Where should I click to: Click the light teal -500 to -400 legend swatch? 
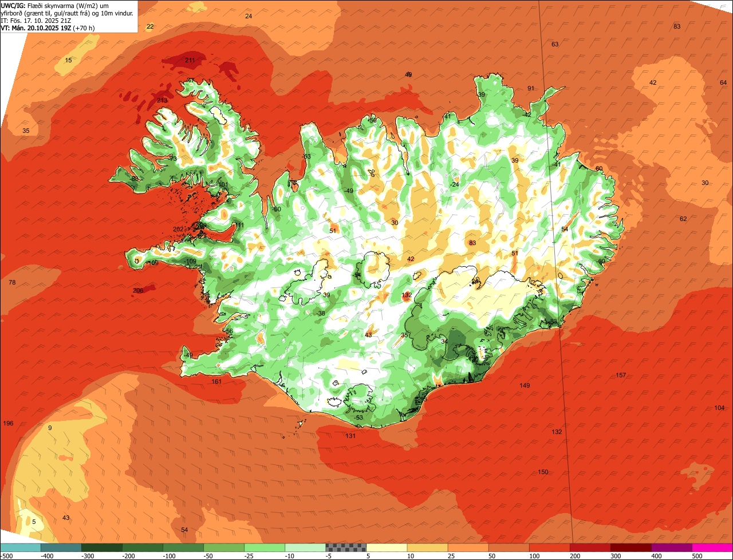click(21, 547)
